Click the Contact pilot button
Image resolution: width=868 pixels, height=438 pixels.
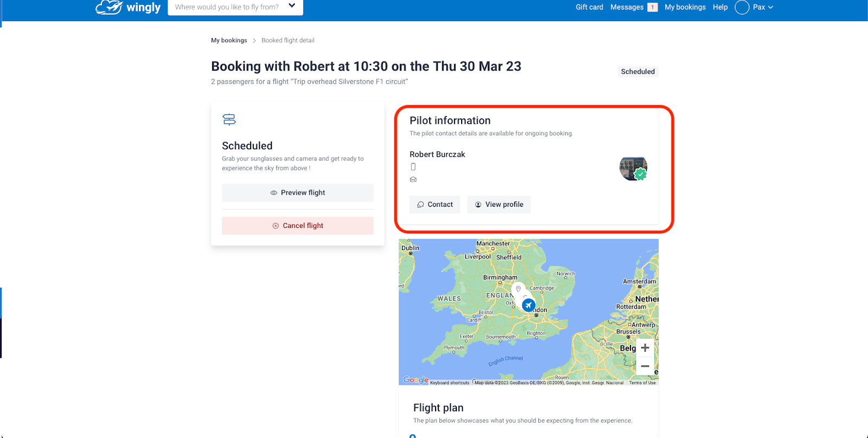coord(435,205)
